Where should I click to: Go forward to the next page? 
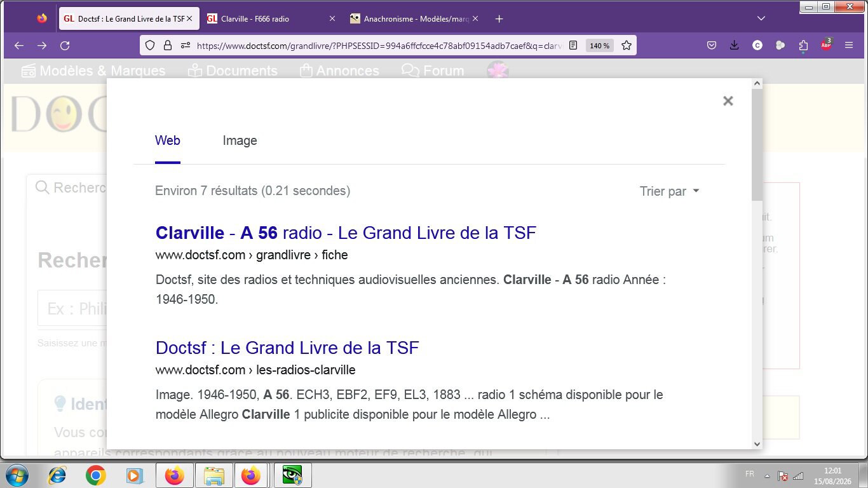[42, 45]
